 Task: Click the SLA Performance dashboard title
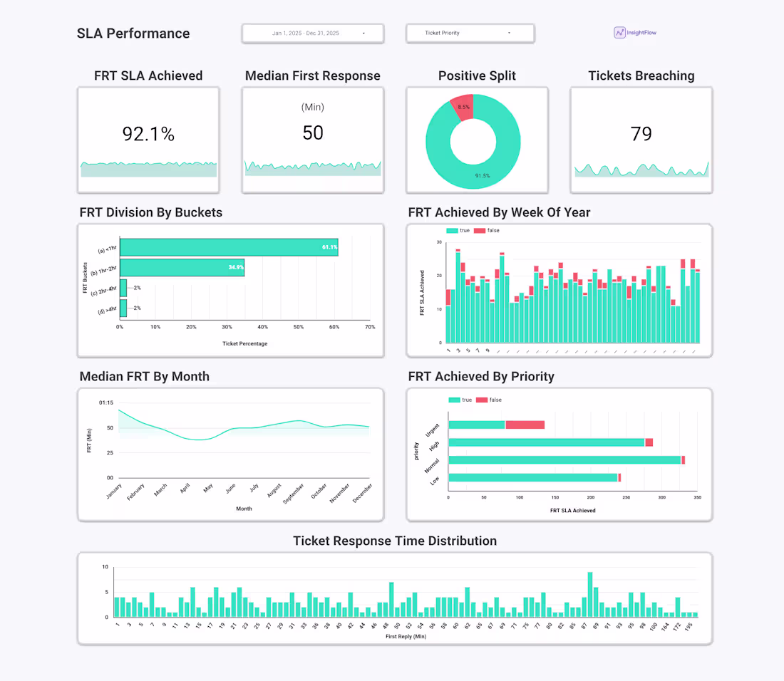[x=133, y=33]
